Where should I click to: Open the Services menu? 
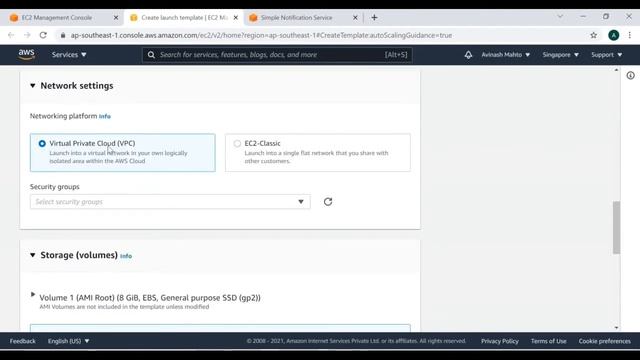pyautogui.click(x=69, y=55)
